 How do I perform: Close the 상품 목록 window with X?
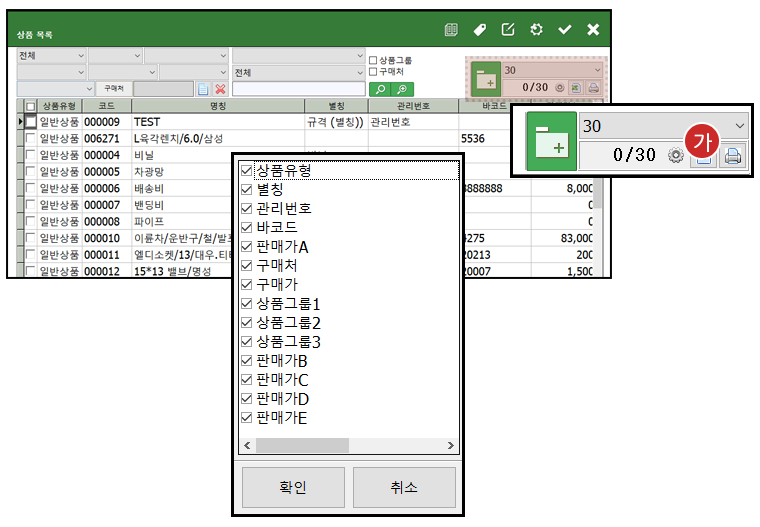tap(593, 30)
